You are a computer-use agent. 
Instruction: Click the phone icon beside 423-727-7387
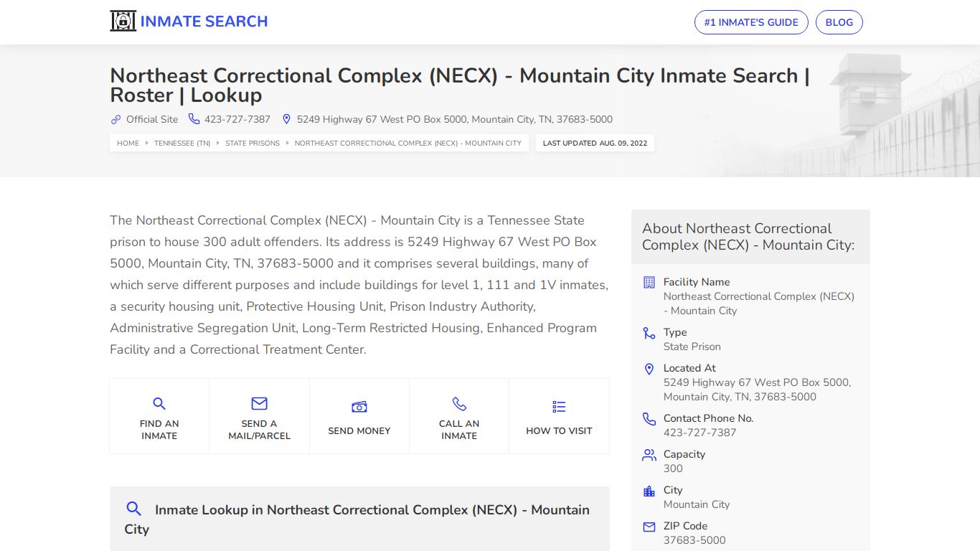pos(194,119)
